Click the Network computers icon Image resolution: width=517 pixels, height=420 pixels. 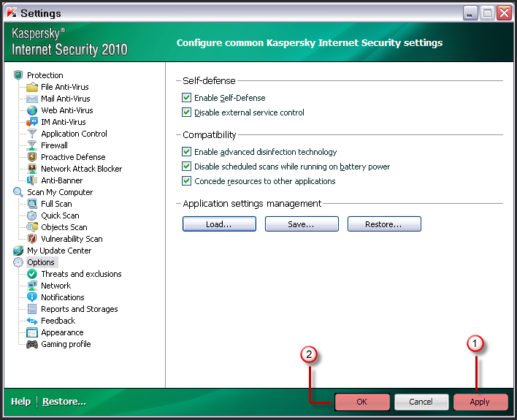point(32,286)
